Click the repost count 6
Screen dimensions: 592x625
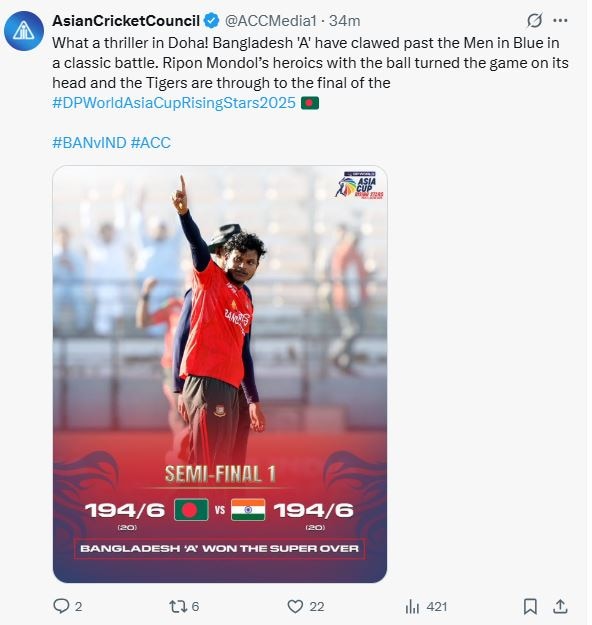tap(195, 607)
